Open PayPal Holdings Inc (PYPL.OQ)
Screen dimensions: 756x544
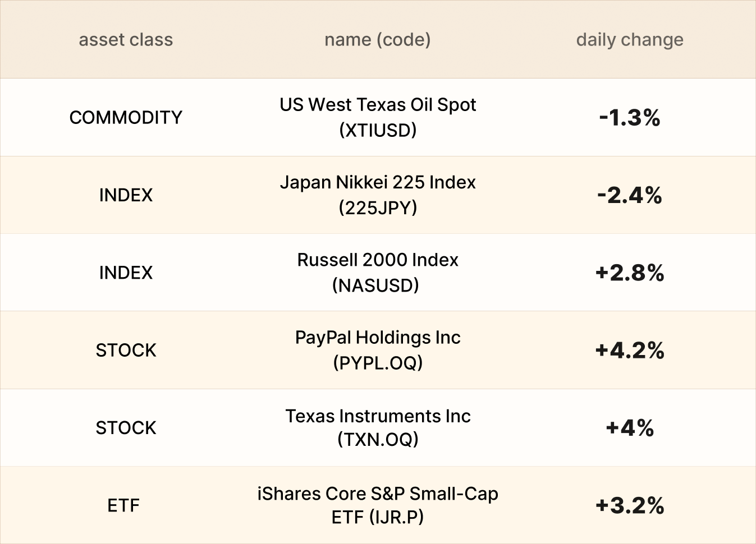pyautogui.click(x=377, y=350)
